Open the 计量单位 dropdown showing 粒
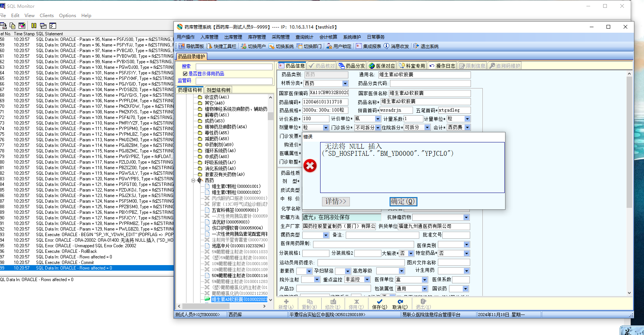644x335 pixels. tap(467, 119)
